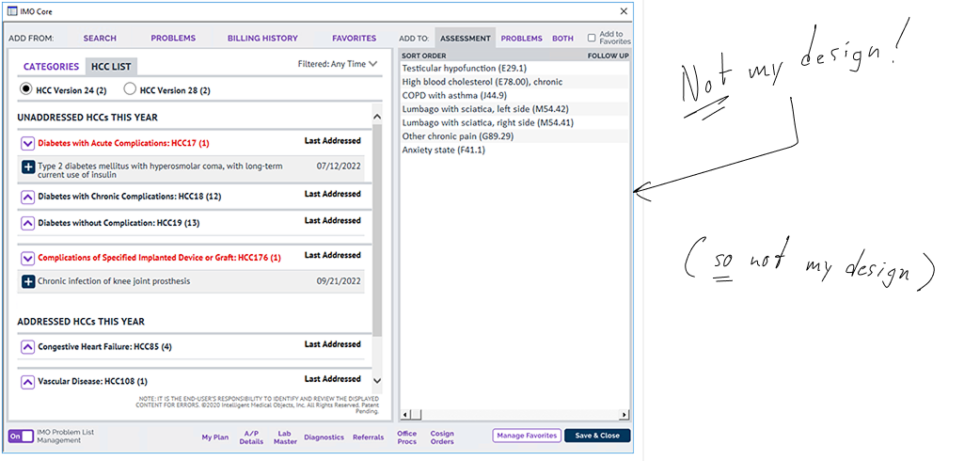Set Add To target as ASSESSMENT

click(x=466, y=39)
